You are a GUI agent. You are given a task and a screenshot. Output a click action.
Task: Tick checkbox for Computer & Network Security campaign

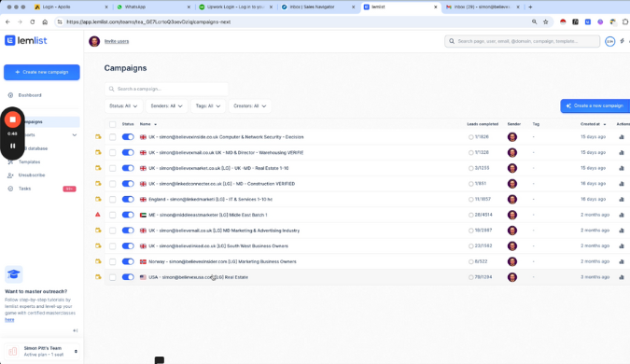113,137
